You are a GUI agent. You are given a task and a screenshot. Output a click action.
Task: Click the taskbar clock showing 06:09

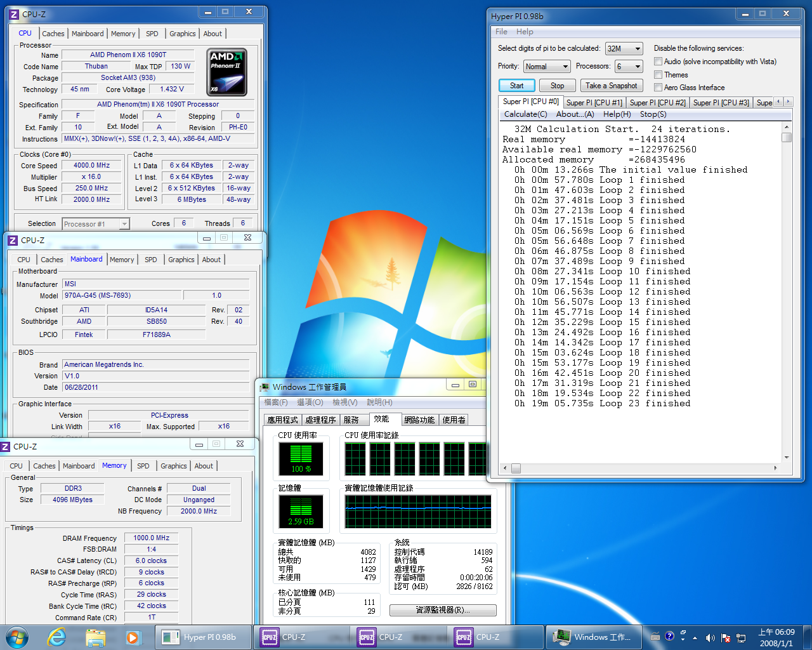pos(776,637)
